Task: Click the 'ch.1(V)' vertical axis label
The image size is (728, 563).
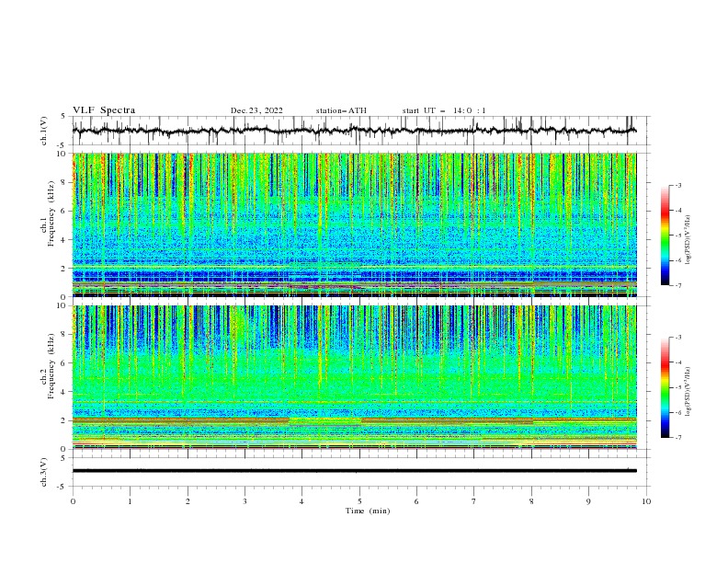Action: point(44,131)
